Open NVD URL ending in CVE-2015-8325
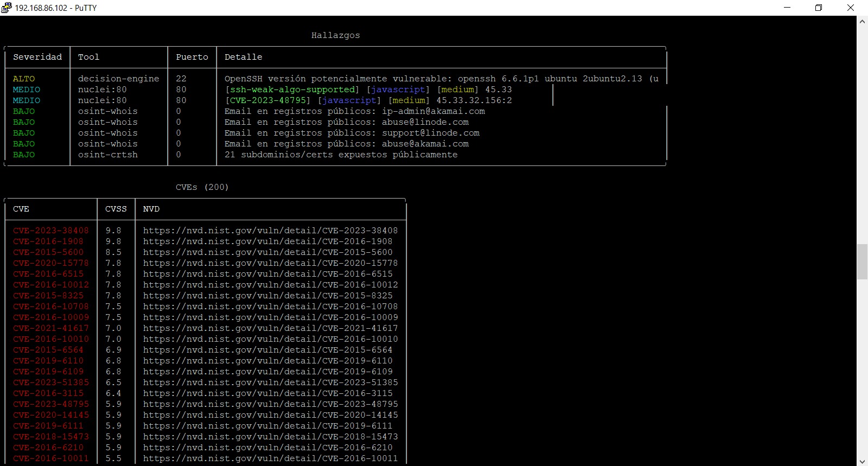 click(x=268, y=296)
